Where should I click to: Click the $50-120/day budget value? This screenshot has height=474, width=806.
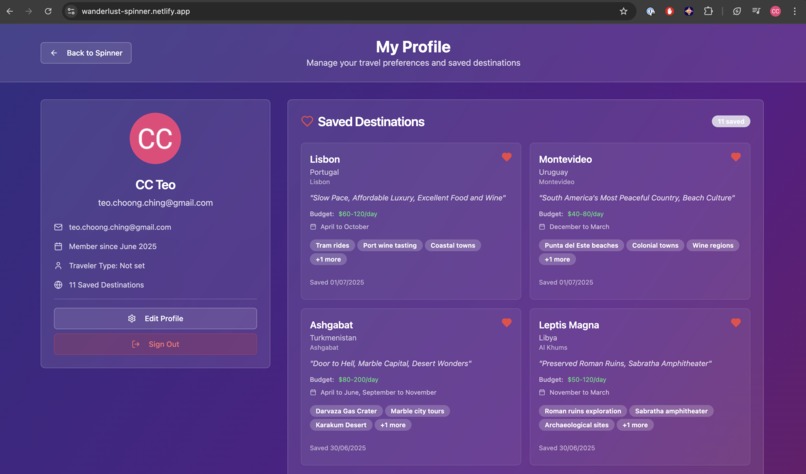pyautogui.click(x=587, y=379)
